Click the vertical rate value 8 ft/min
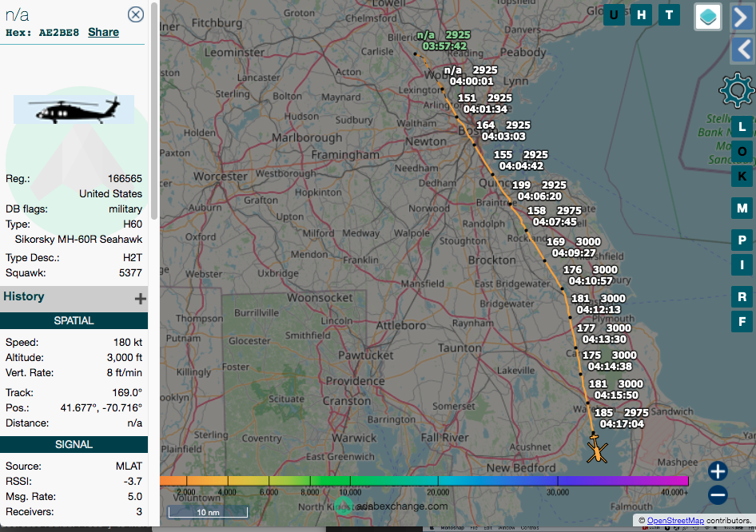Image resolution: width=756 pixels, height=532 pixels. click(125, 372)
